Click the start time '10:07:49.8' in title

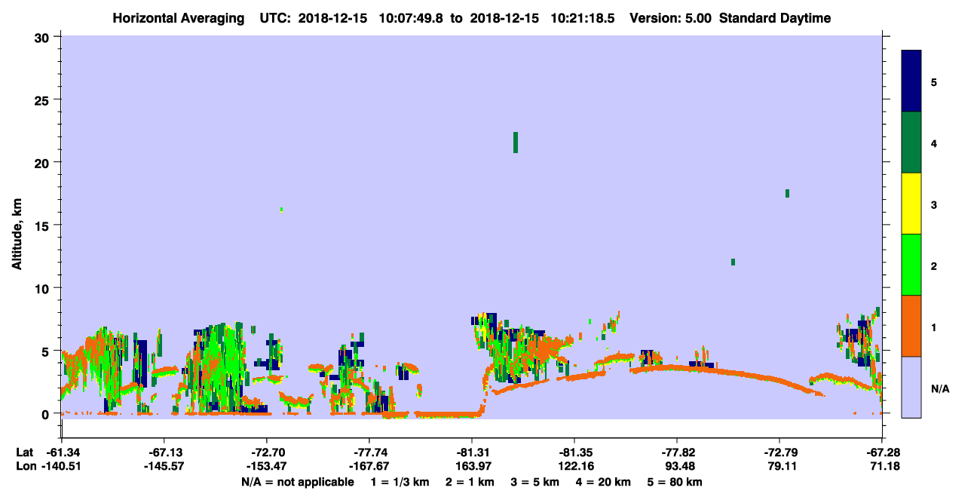pyautogui.click(x=412, y=18)
